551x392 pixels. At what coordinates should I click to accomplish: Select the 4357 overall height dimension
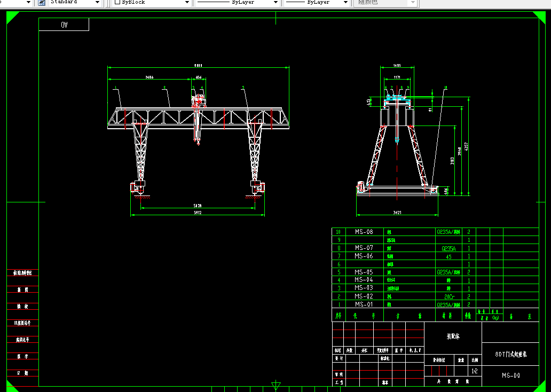click(466, 147)
